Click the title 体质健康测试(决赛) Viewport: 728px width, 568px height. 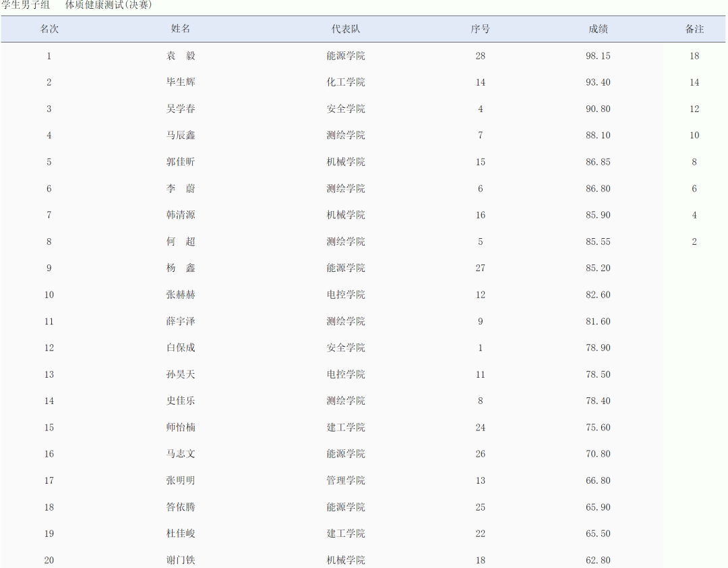coord(109,5)
